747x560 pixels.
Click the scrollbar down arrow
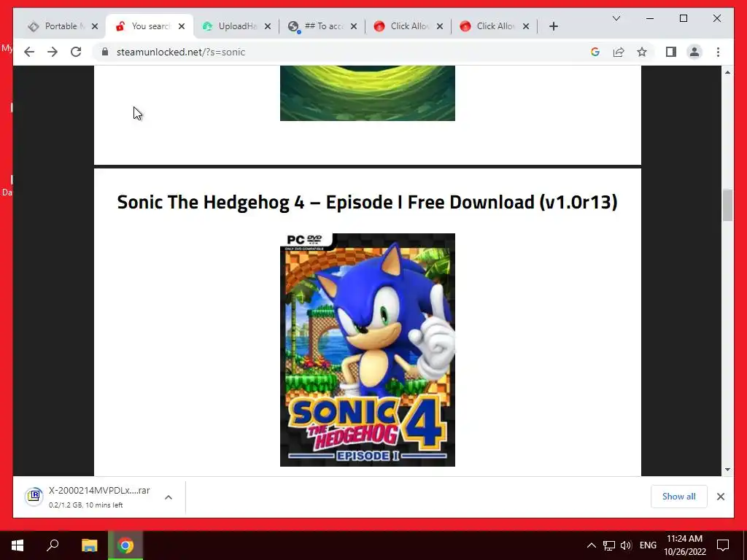(727, 469)
